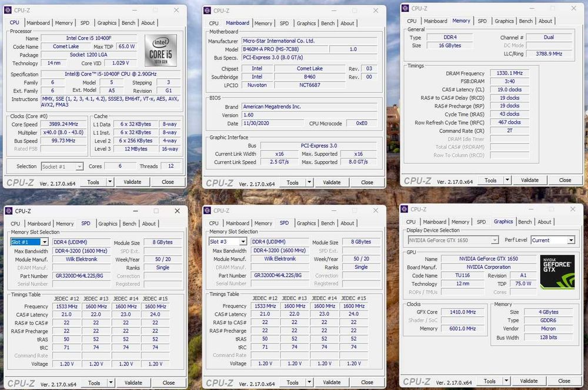This screenshot has height=390, width=588.
Task: Click Validate in the CPU-tab window
Action: pos(133,182)
